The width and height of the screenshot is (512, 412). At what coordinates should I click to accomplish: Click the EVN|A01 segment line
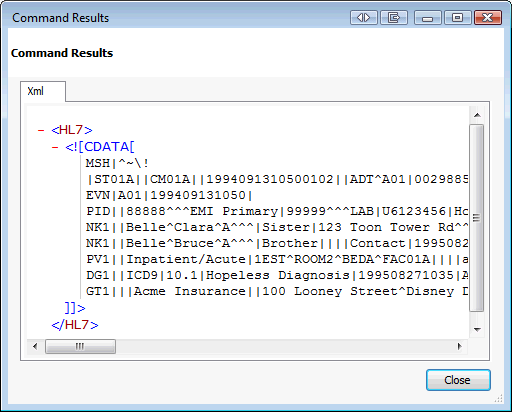point(169,195)
